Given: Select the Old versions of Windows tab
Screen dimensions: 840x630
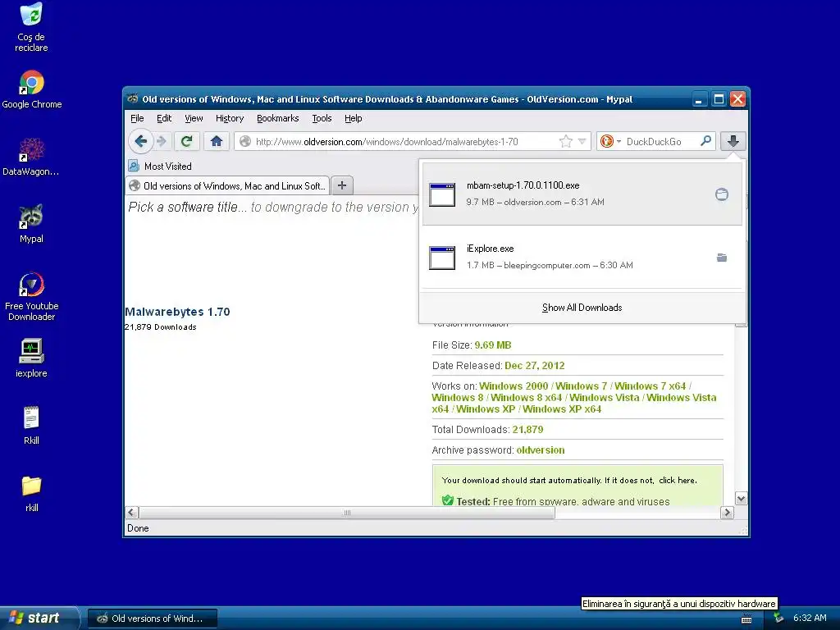Looking at the screenshot, I should coord(228,186).
